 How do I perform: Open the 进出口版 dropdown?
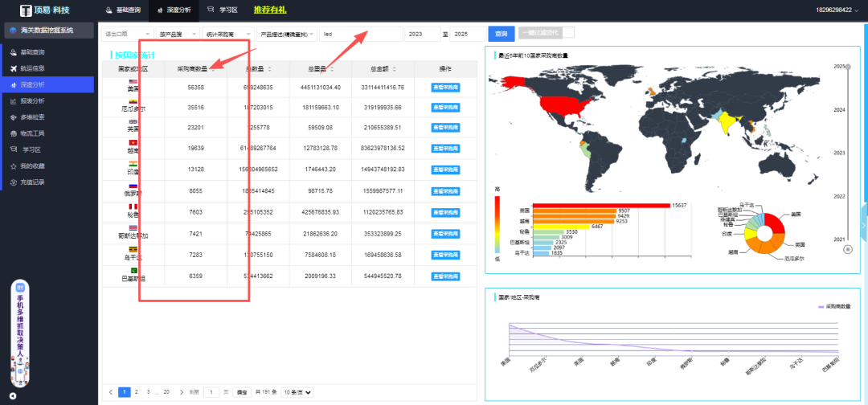tap(127, 34)
